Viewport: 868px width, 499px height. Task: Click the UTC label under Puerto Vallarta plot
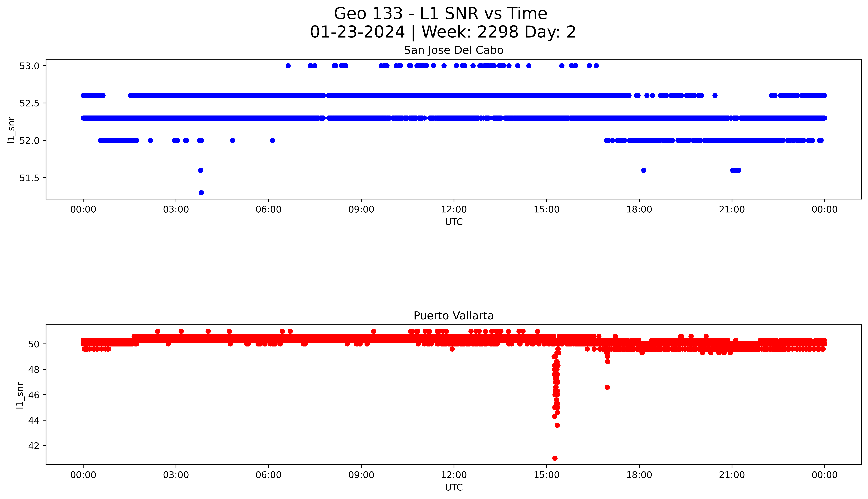(454, 487)
